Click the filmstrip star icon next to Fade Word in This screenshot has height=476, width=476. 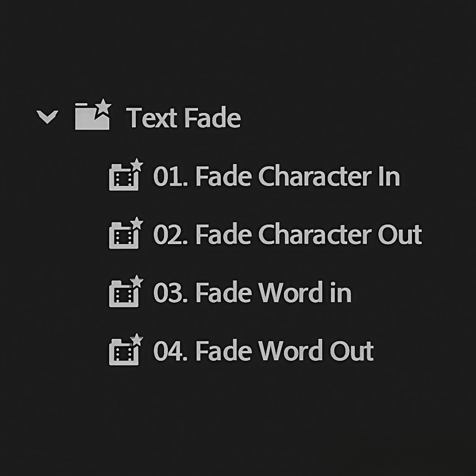point(126,293)
